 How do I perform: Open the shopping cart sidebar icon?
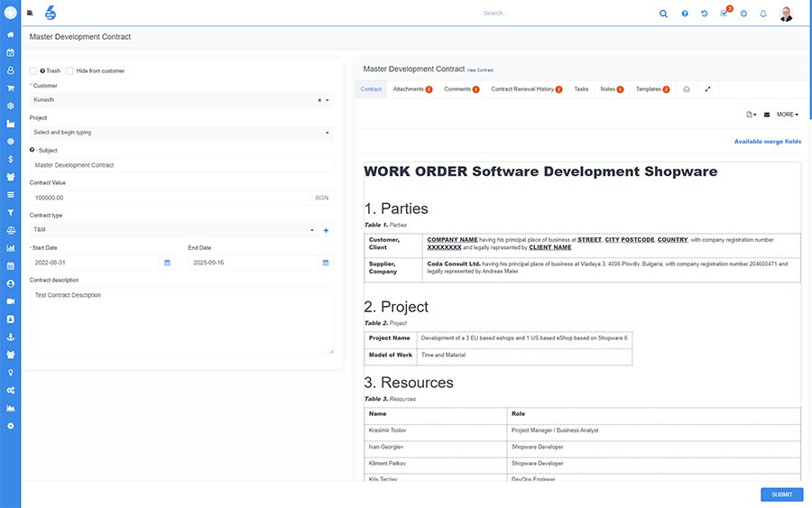coord(10,88)
